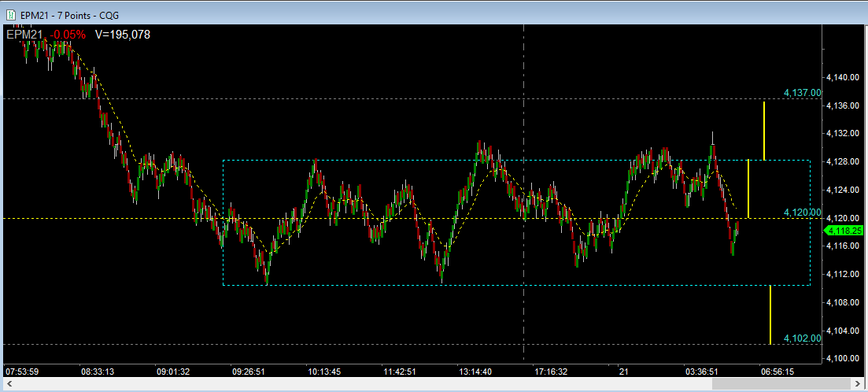This screenshot has width=868, height=392.
Task: Click the 09:26:51 time axis label
Action: point(248,371)
